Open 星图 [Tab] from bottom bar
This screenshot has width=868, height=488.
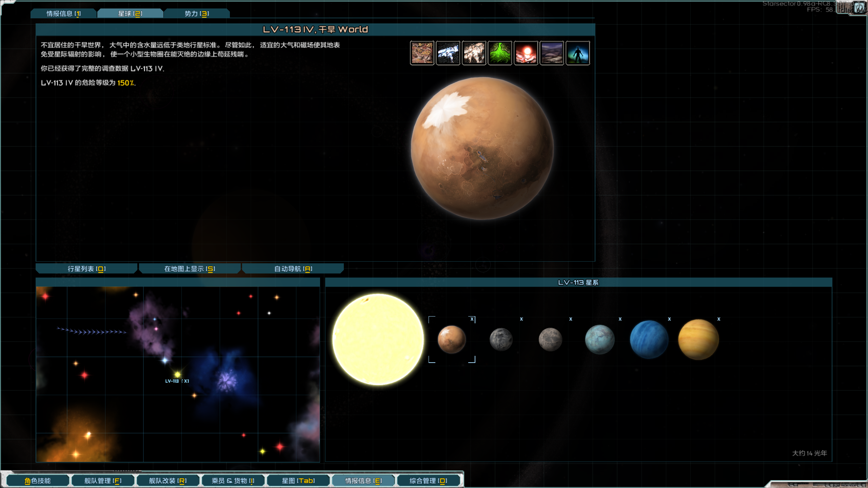click(x=298, y=481)
